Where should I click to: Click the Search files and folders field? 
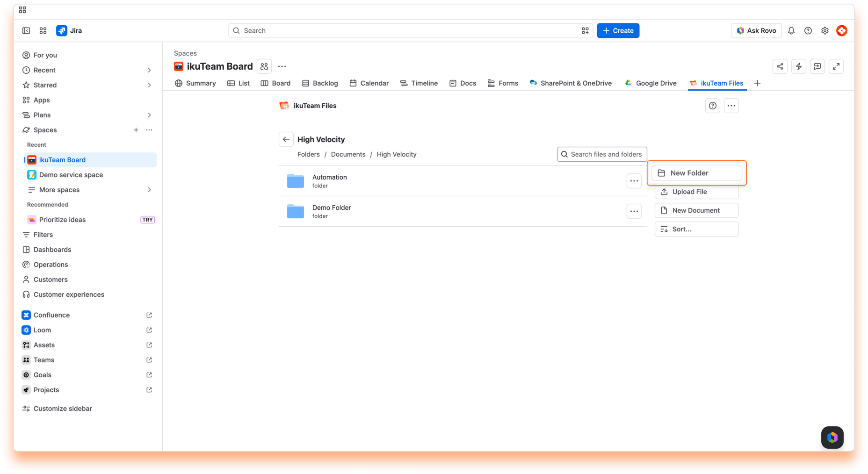(x=602, y=154)
